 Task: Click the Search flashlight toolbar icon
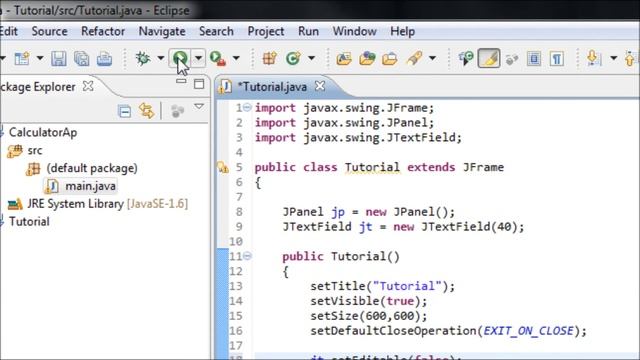(414, 59)
